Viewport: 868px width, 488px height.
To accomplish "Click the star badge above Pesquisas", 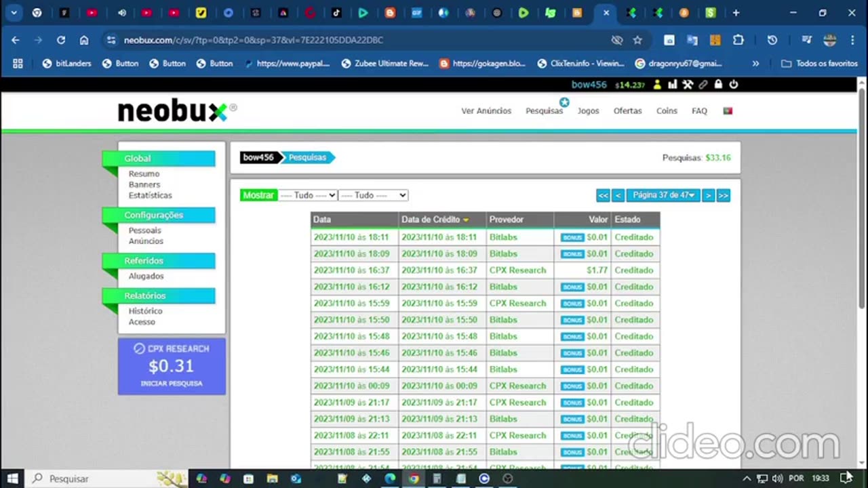I will coord(564,102).
